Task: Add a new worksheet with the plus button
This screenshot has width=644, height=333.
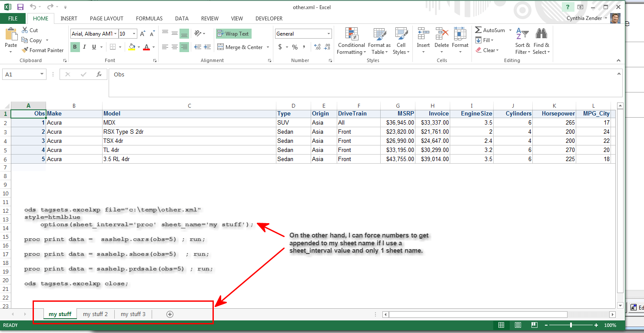Action: pyautogui.click(x=169, y=314)
